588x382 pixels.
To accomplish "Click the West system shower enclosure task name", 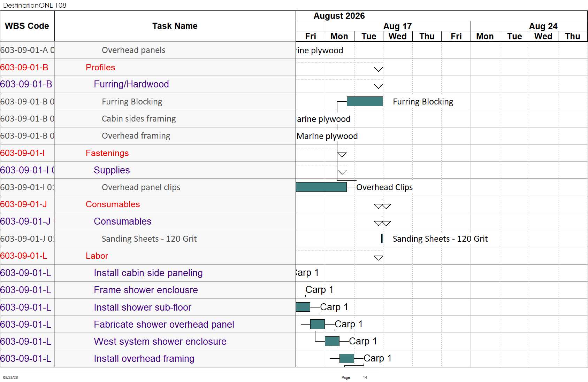I will pos(160,342).
